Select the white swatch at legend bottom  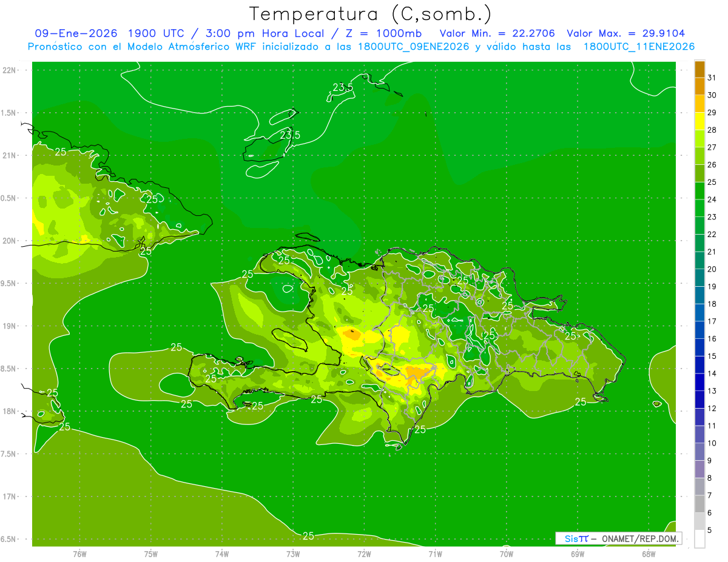pyautogui.click(x=699, y=538)
